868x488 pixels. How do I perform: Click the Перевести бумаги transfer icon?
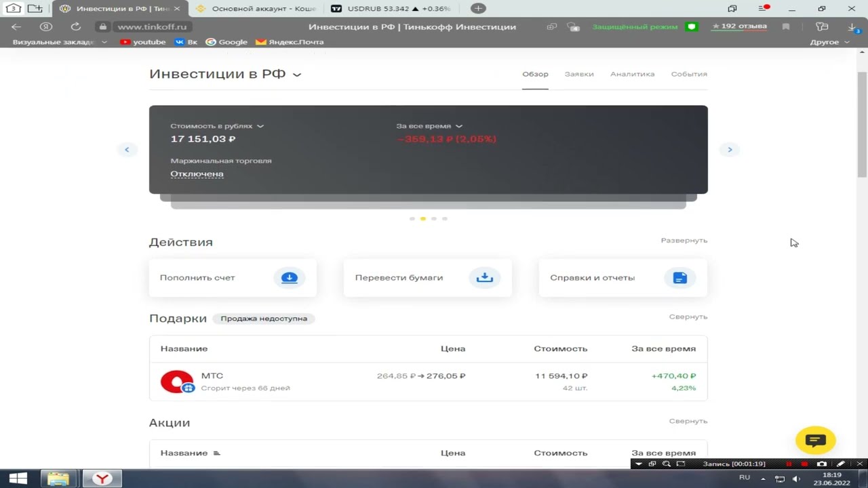[485, 278]
